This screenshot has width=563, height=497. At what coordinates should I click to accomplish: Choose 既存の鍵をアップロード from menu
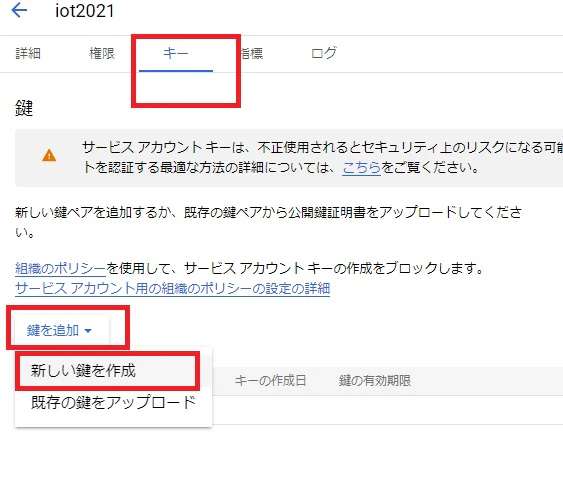[113, 403]
